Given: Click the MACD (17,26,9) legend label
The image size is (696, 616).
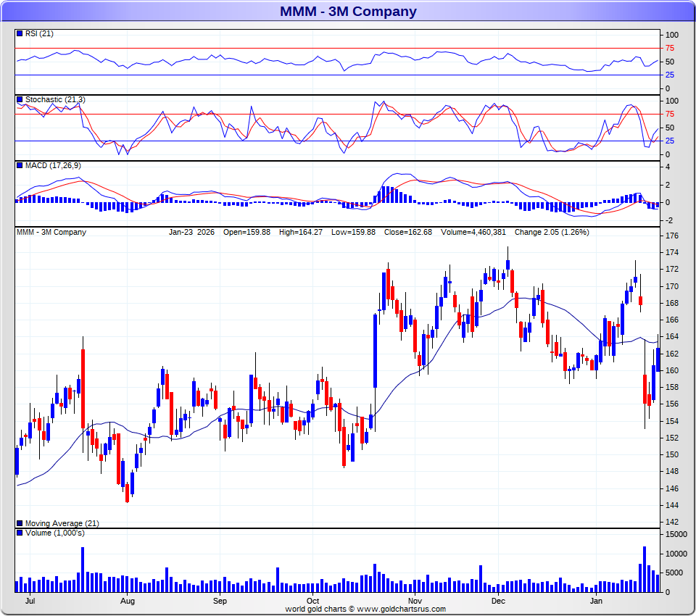Looking at the screenshot, I should click(53, 165).
